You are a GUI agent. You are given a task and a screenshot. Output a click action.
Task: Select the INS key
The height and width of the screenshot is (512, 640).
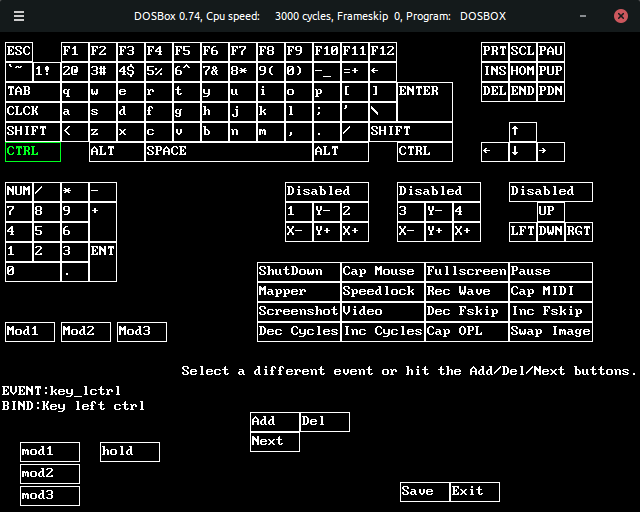495,72
